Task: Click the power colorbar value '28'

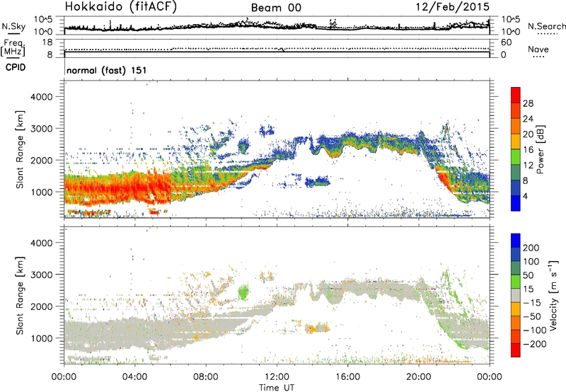Action: coord(528,103)
